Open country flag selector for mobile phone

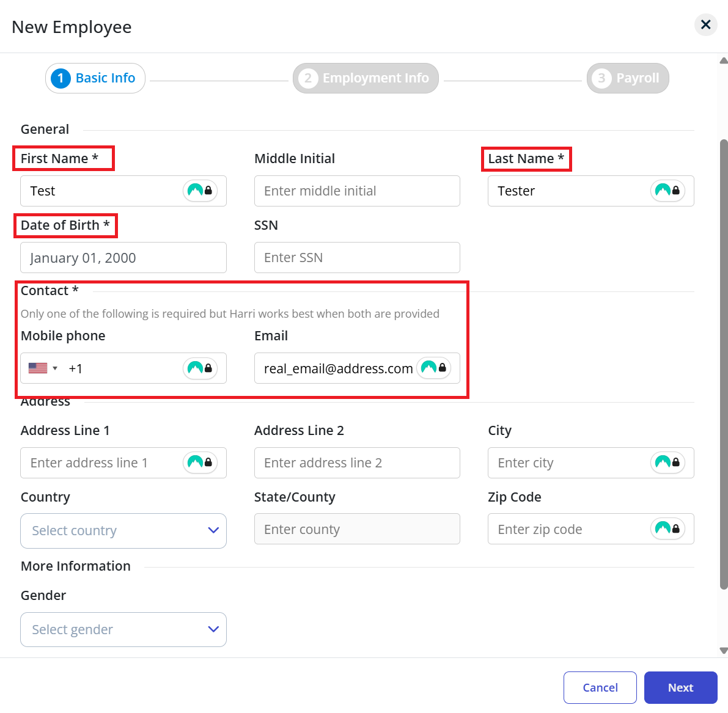tap(43, 368)
